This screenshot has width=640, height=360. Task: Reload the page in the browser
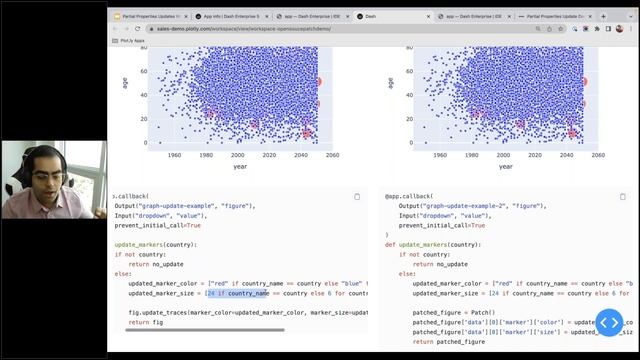(x=138, y=29)
